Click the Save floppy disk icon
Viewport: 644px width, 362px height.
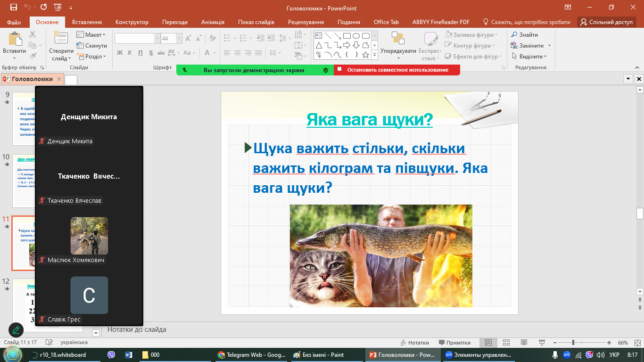14,7
